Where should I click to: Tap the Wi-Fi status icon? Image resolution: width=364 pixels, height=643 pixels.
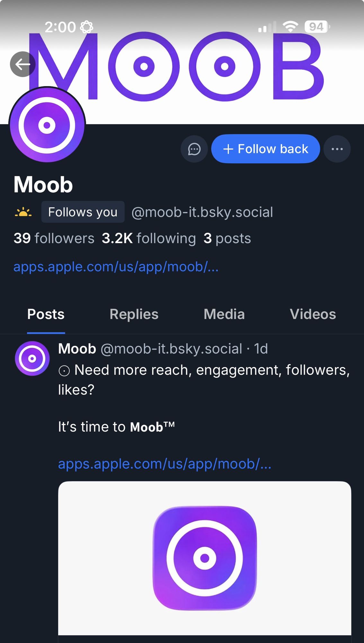[290, 27]
